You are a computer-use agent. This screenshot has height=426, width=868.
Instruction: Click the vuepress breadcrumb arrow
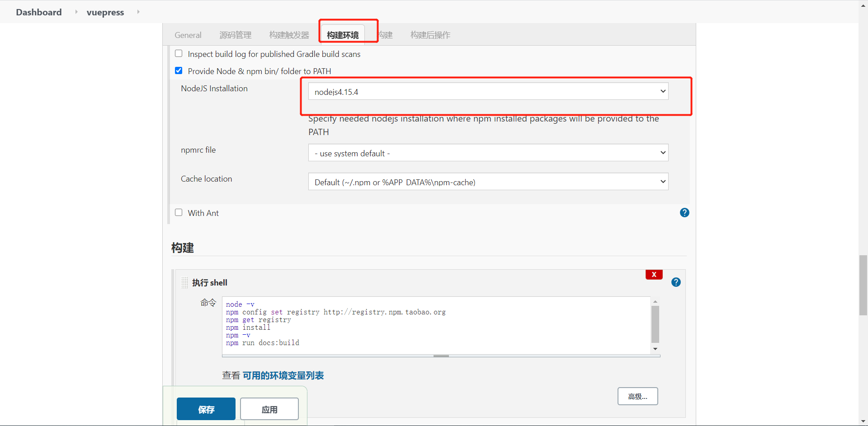pos(138,12)
